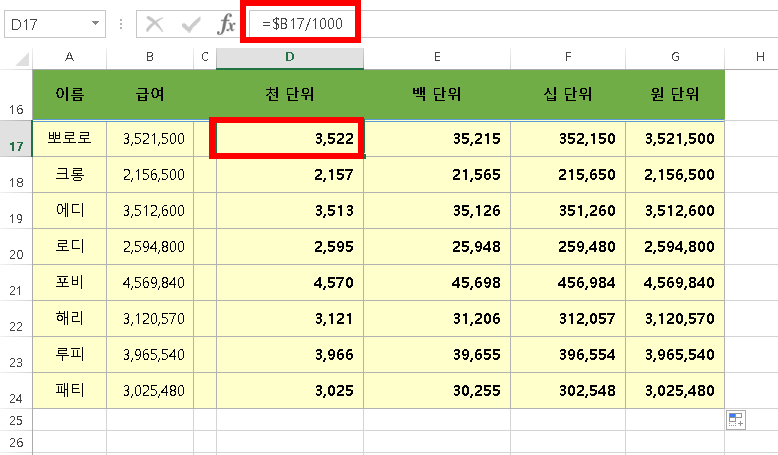Select salary cell 2,156,500 in column B

[x=150, y=175]
